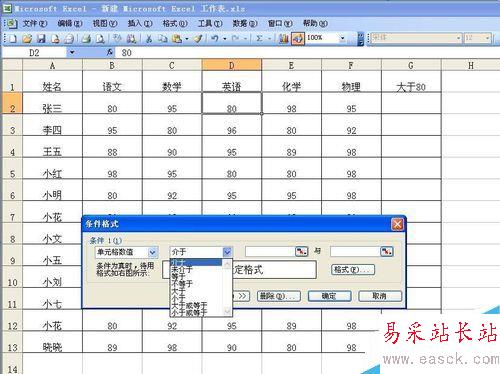Image resolution: width=500 pixels, height=374 pixels.
Task: Save the workbook with floppy icon
Action: click(x=41, y=39)
